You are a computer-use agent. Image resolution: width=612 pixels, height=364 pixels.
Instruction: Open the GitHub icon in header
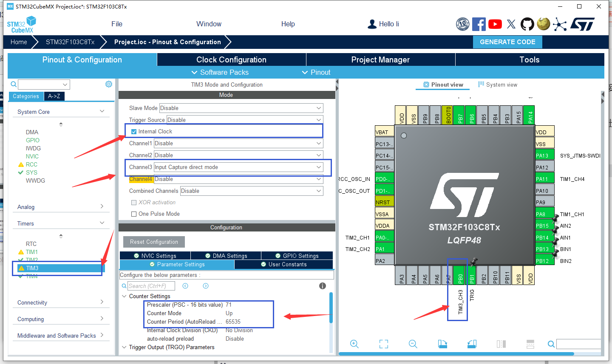point(527,24)
